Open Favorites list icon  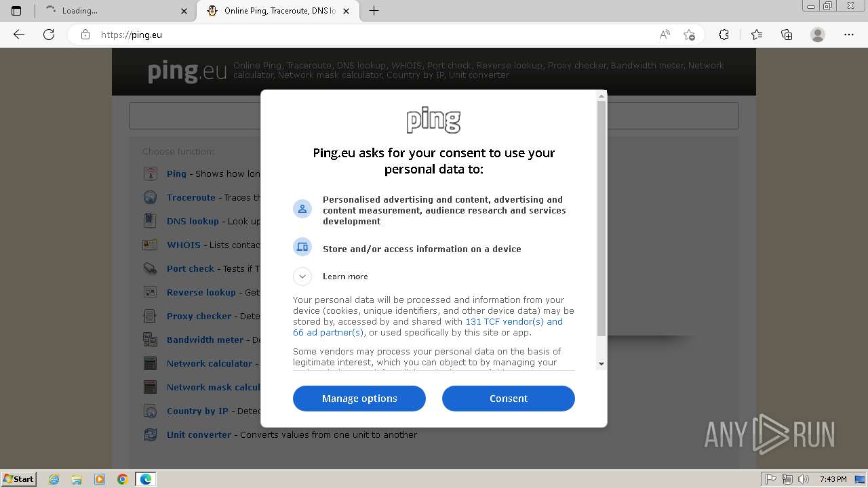757,35
